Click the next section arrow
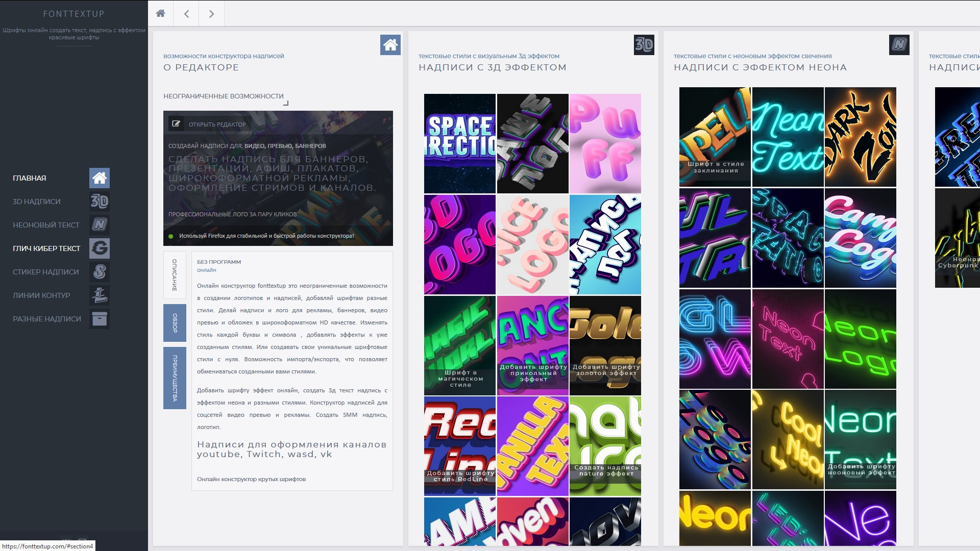Viewport: 980px width, 551px height. point(211,14)
